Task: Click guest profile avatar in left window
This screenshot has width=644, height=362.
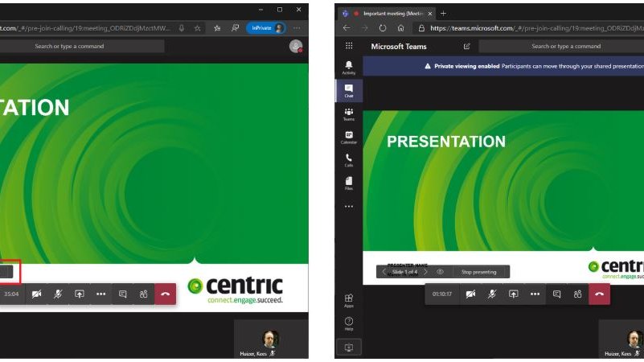Action: pos(296,46)
